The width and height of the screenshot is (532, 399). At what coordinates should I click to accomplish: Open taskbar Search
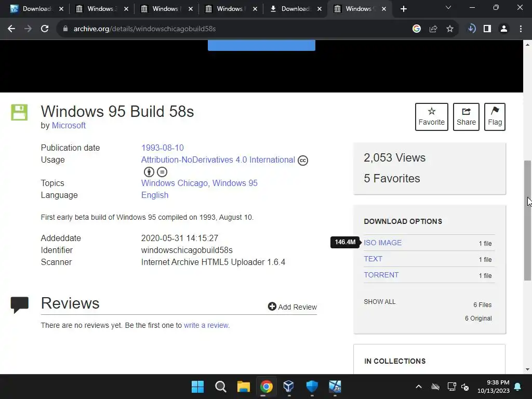(220, 387)
